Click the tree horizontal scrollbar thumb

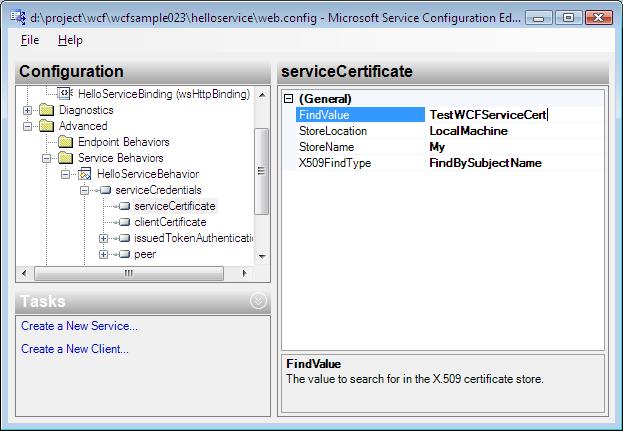click(129, 273)
